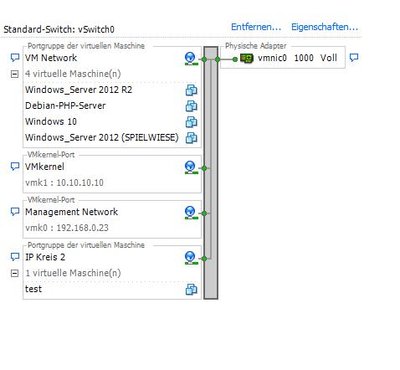This screenshot has width=400, height=370.
Task: Select the Windows_Server 2012 (SPIELWIESE) machine entry
Action: [x=102, y=138]
